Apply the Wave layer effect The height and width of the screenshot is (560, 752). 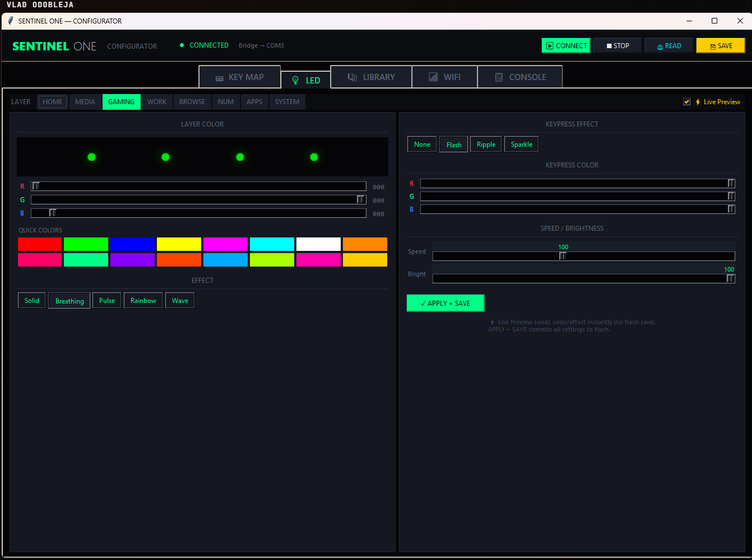pos(180,301)
